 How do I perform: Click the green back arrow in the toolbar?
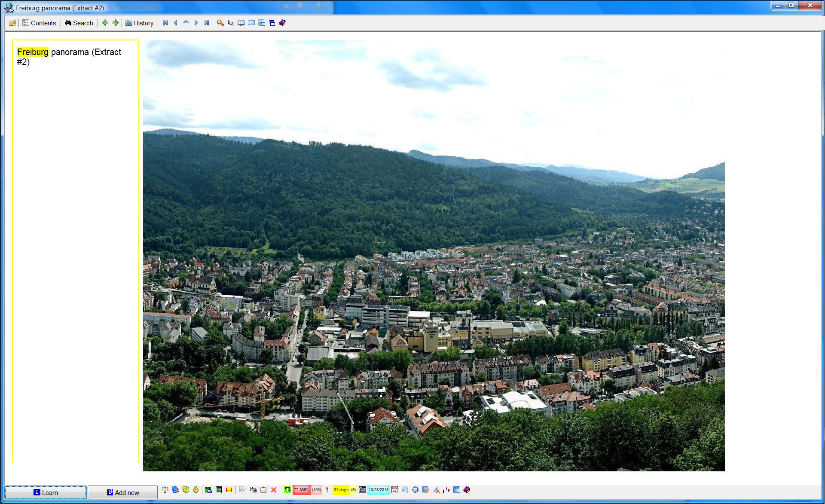point(105,23)
